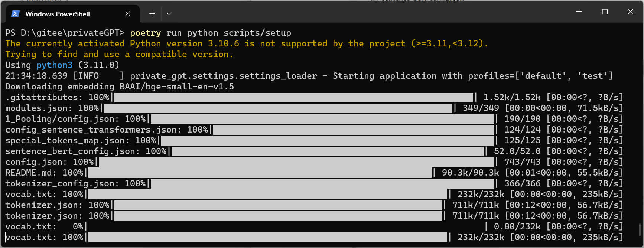This screenshot has height=248, width=644.
Task: Click the blue python3 text
Action: click(55, 65)
